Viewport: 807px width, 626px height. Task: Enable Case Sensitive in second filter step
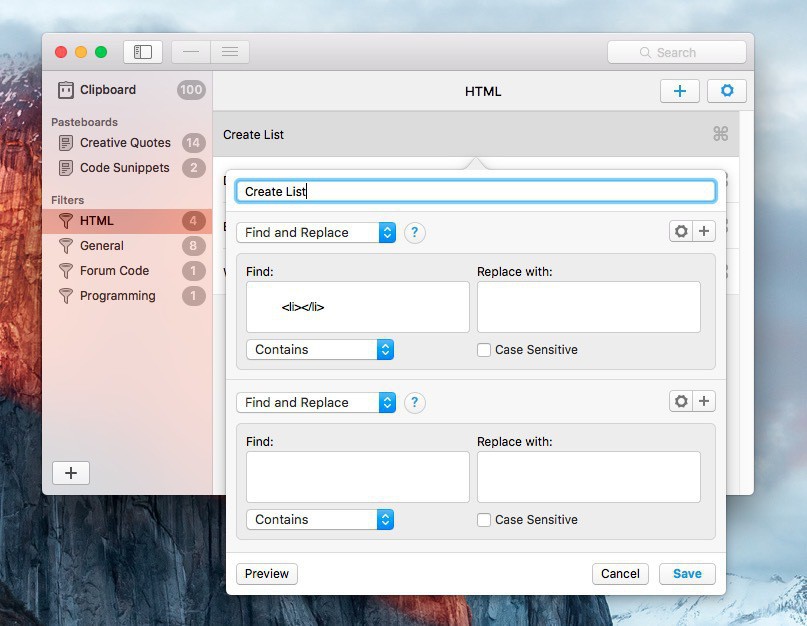click(x=484, y=520)
